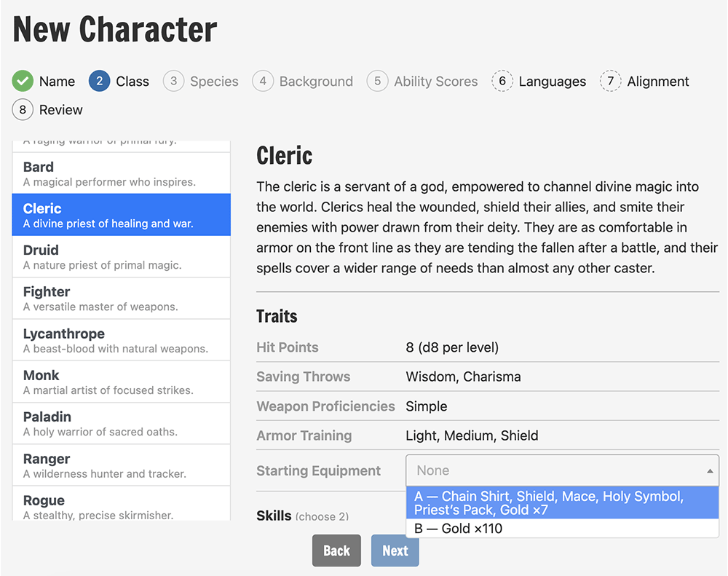Select the Bard class
728x576 pixels.
pyautogui.click(x=121, y=173)
